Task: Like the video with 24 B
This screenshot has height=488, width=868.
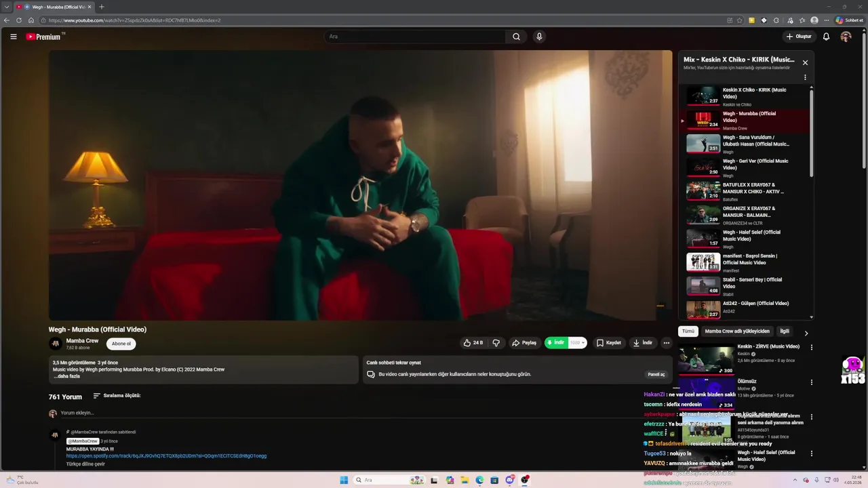Action: tap(473, 343)
